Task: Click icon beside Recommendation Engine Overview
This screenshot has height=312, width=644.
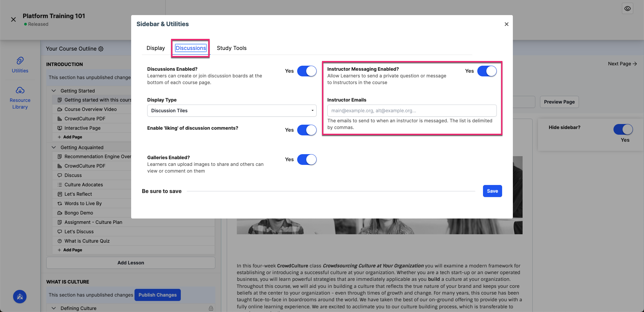Action: point(60,157)
